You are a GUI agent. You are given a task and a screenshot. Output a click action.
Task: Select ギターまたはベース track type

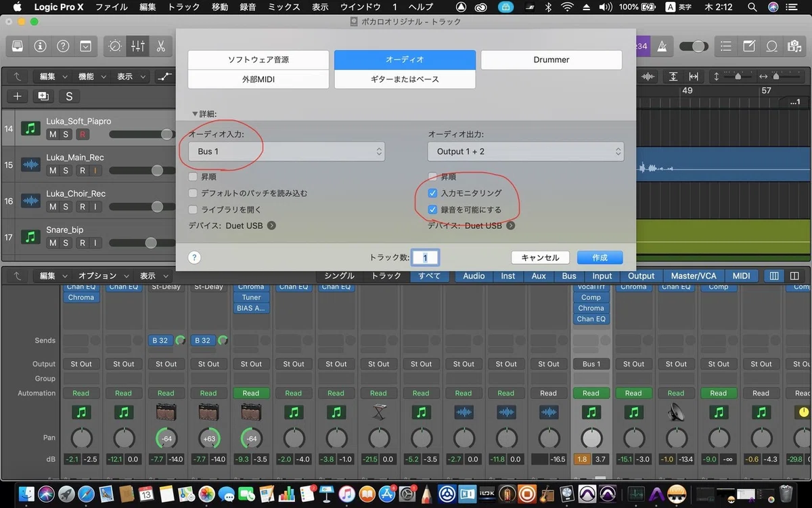tap(405, 79)
